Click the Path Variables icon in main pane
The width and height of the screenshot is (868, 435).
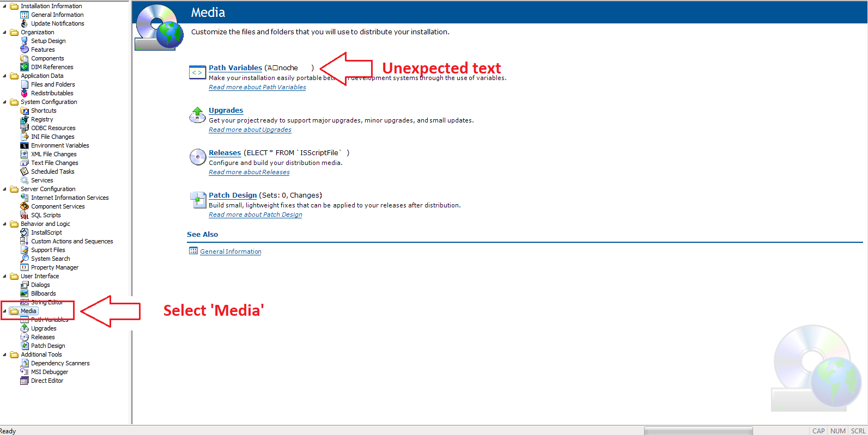197,72
